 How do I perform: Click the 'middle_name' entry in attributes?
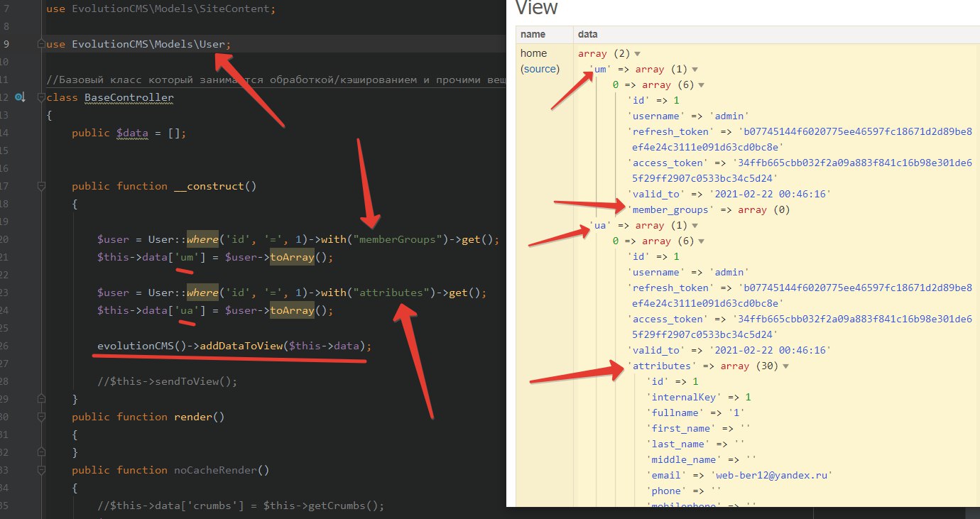[701, 460]
